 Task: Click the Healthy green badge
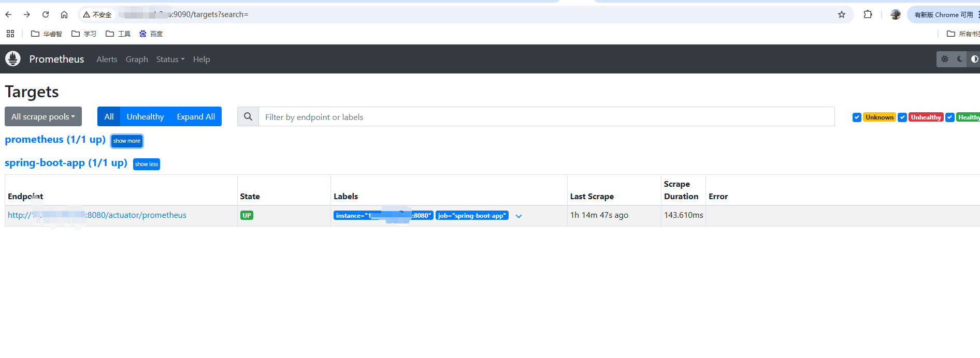(968, 117)
